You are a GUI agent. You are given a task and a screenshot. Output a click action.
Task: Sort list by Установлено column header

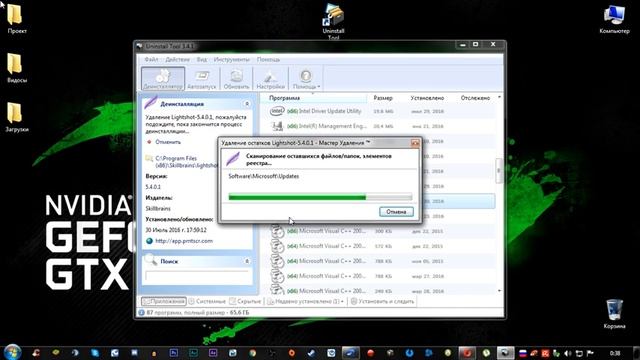(427, 98)
